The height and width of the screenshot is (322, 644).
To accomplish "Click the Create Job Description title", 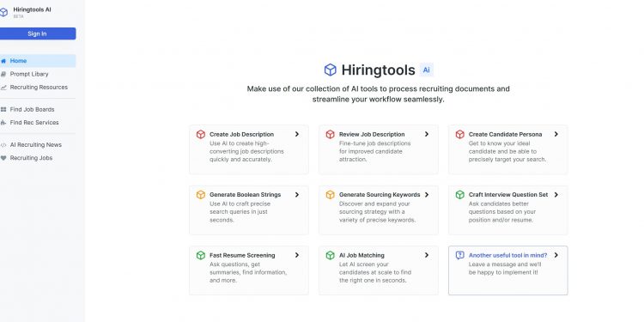I will click(x=241, y=134).
